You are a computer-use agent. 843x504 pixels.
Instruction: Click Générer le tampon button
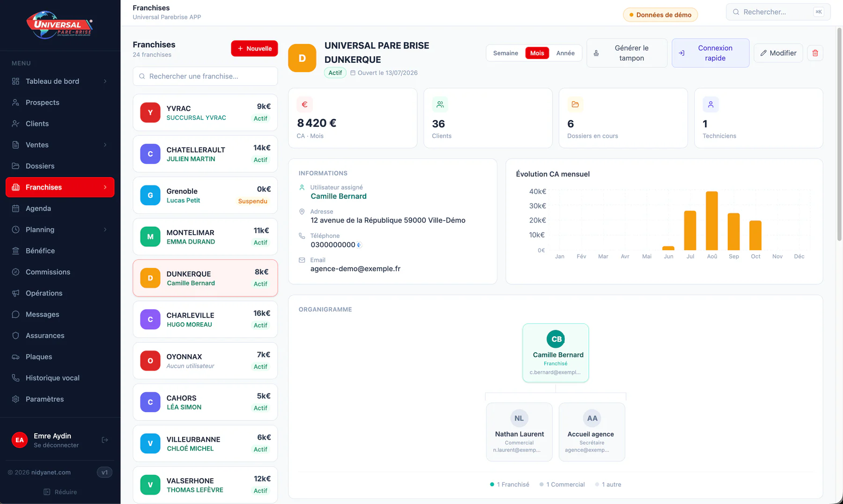click(627, 53)
